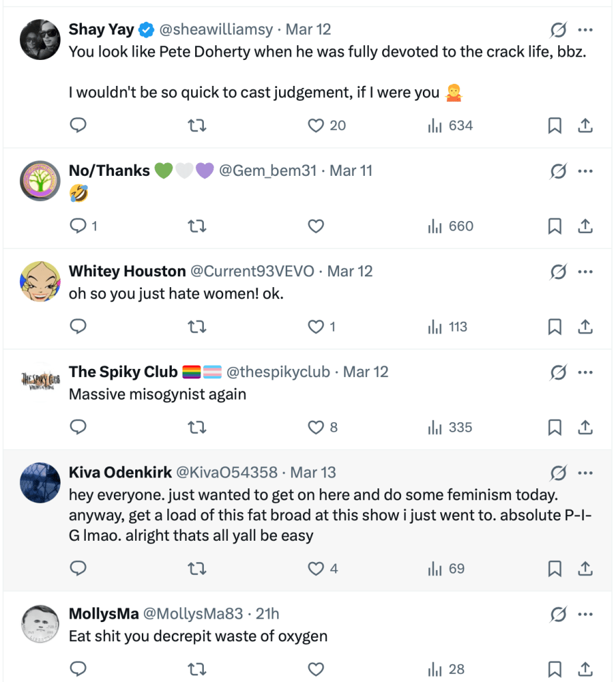Click Kiva Odenkirk's Mar 13 timestamp

tap(313, 473)
